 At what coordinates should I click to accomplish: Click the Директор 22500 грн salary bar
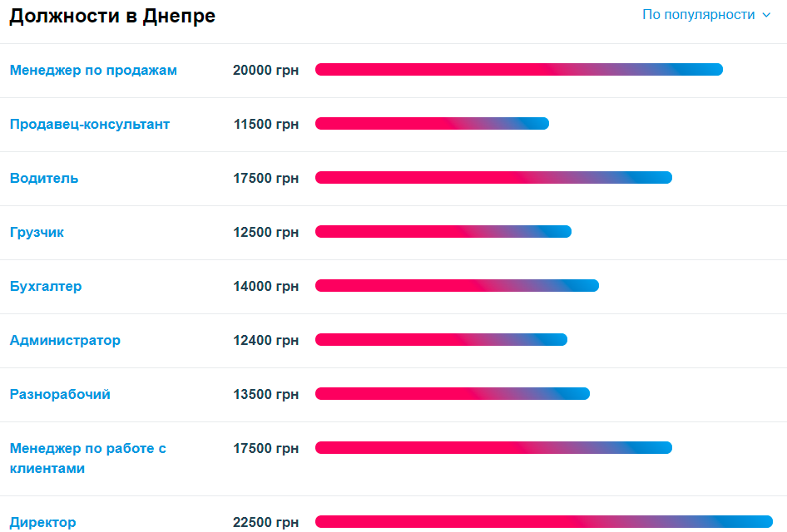click(544, 521)
